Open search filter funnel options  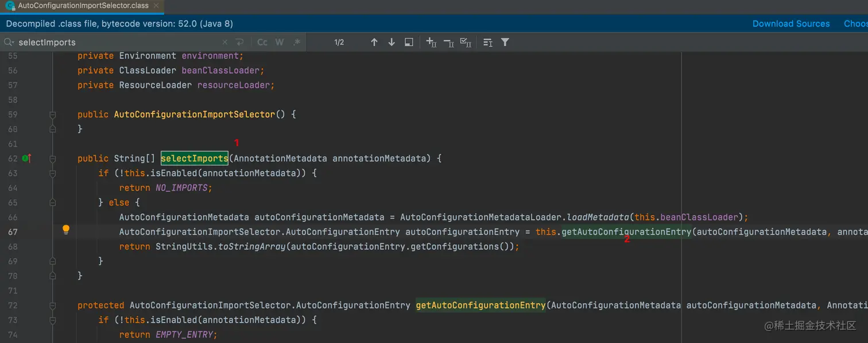click(x=505, y=43)
